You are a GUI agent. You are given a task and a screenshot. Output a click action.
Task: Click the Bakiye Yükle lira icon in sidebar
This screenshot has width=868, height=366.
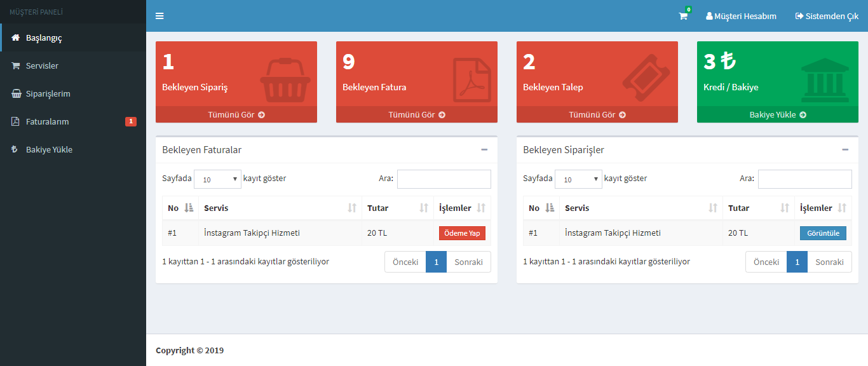pyautogui.click(x=15, y=150)
